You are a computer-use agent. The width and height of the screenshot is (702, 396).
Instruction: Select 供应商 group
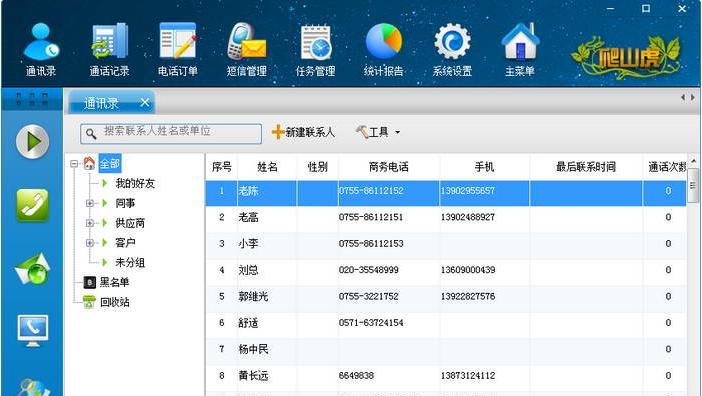pyautogui.click(x=130, y=223)
